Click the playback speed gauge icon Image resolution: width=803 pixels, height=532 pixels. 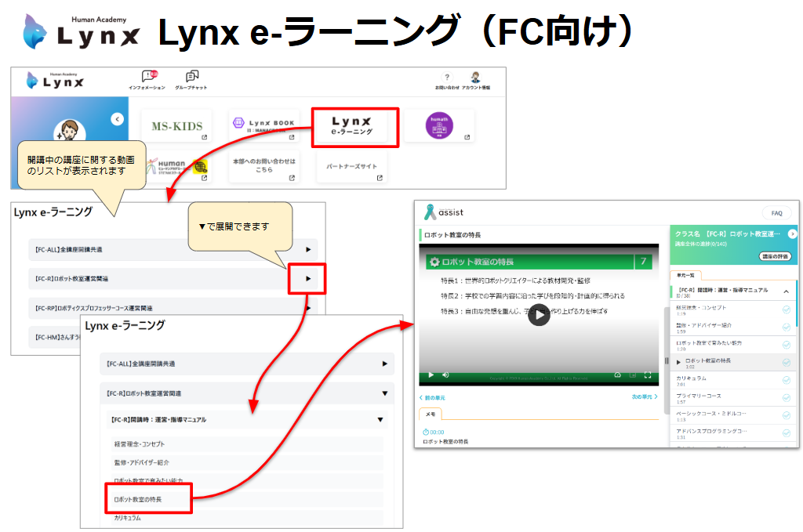[x=617, y=375]
